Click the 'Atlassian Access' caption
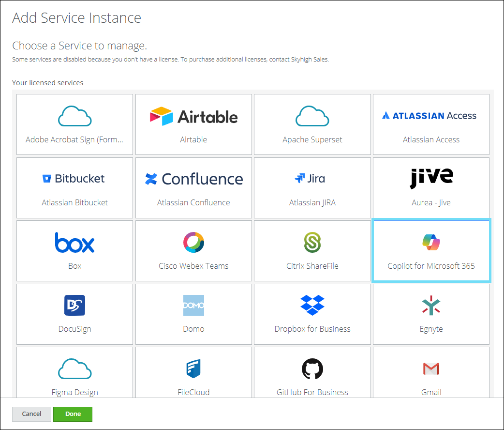This screenshot has height=430, width=504. click(x=431, y=139)
